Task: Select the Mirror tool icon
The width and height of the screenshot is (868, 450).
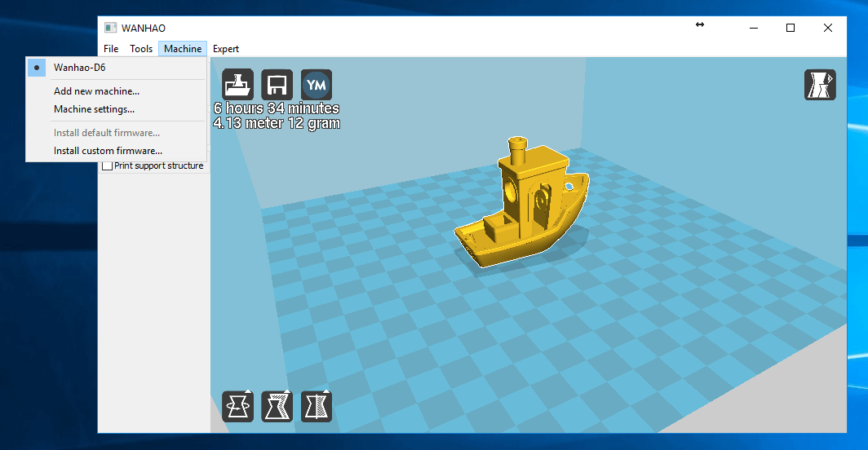Action: [316, 406]
